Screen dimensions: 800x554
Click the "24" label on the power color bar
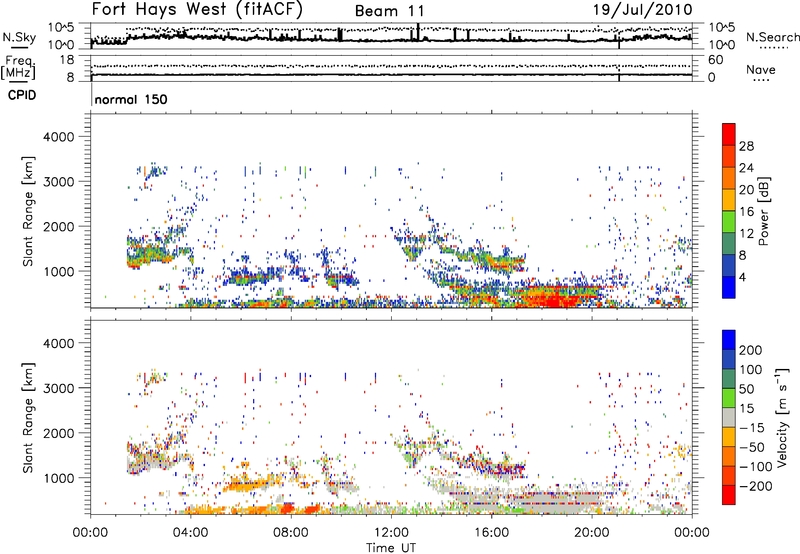coord(746,168)
